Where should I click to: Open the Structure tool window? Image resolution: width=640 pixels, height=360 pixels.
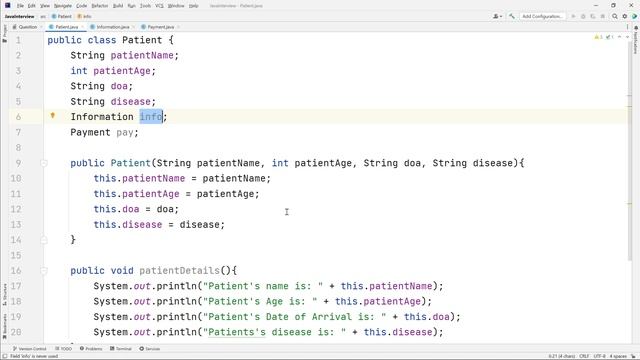point(5,294)
